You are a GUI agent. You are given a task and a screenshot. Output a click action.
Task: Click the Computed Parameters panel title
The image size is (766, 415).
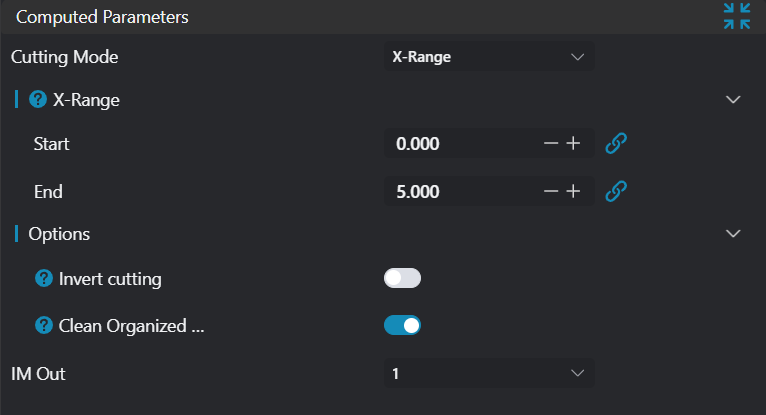point(102,17)
